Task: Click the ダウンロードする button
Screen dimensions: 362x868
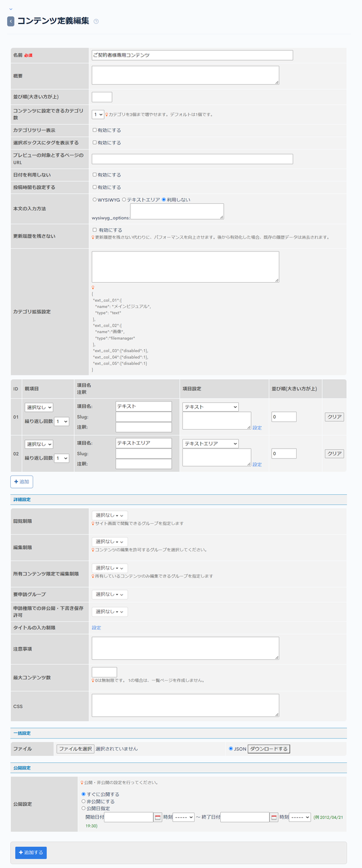Action: (269, 749)
